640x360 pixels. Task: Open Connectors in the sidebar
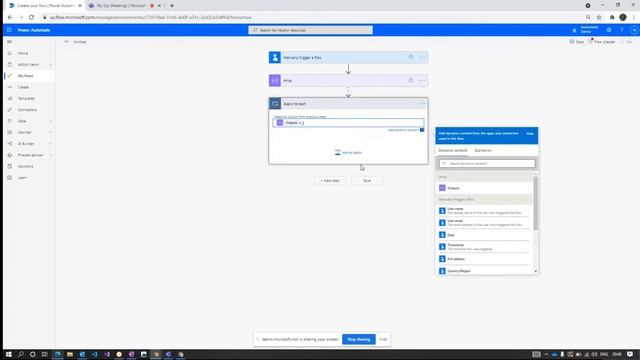tap(27, 110)
